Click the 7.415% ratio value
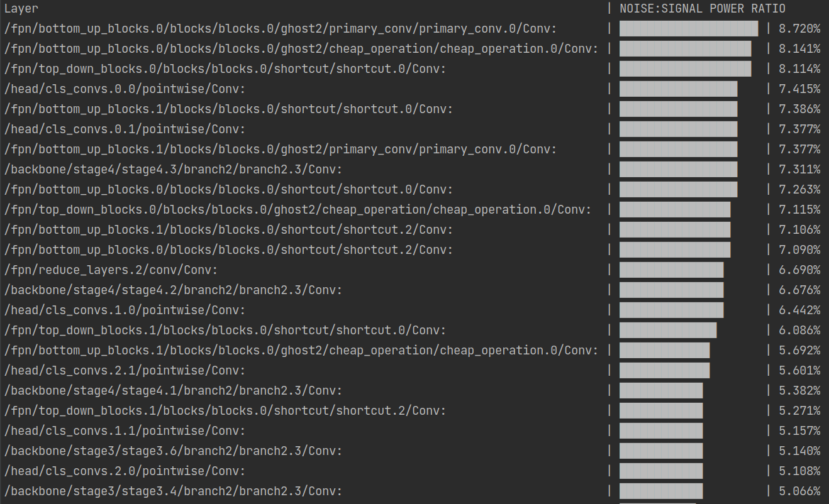Viewport: 829px width, 504px height. click(799, 89)
